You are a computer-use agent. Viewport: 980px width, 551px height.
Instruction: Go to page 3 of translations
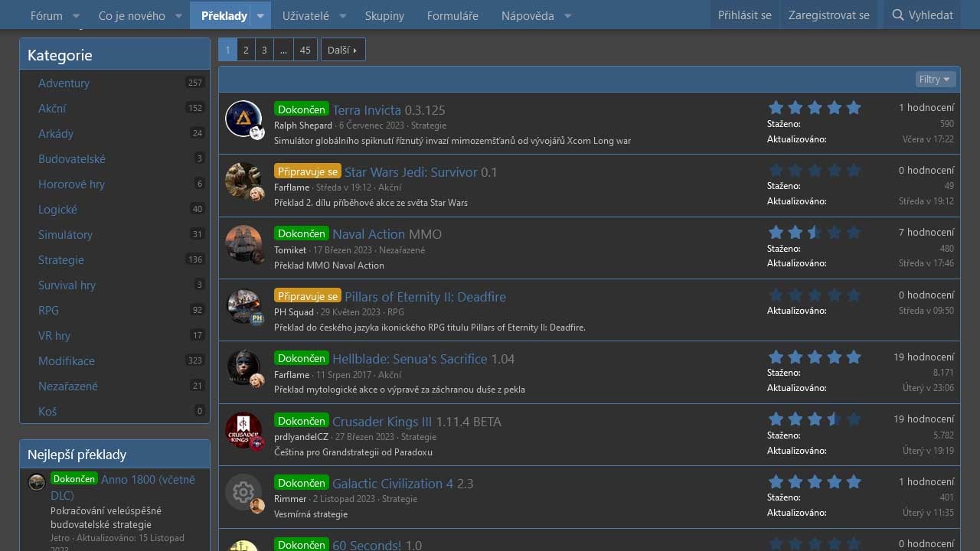pyautogui.click(x=264, y=50)
